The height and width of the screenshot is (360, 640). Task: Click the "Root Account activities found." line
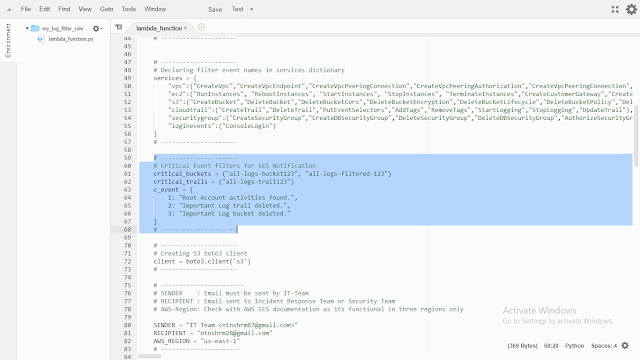click(233, 198)
